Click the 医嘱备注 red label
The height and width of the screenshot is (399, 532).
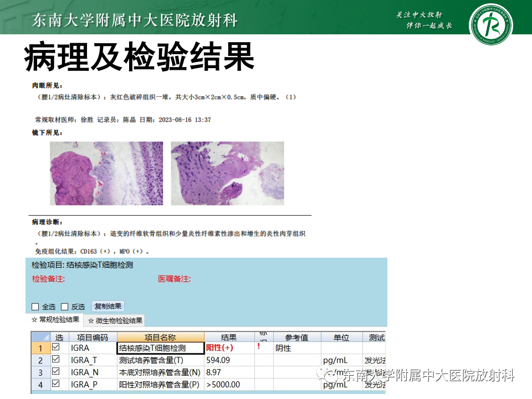coord(175,279)
